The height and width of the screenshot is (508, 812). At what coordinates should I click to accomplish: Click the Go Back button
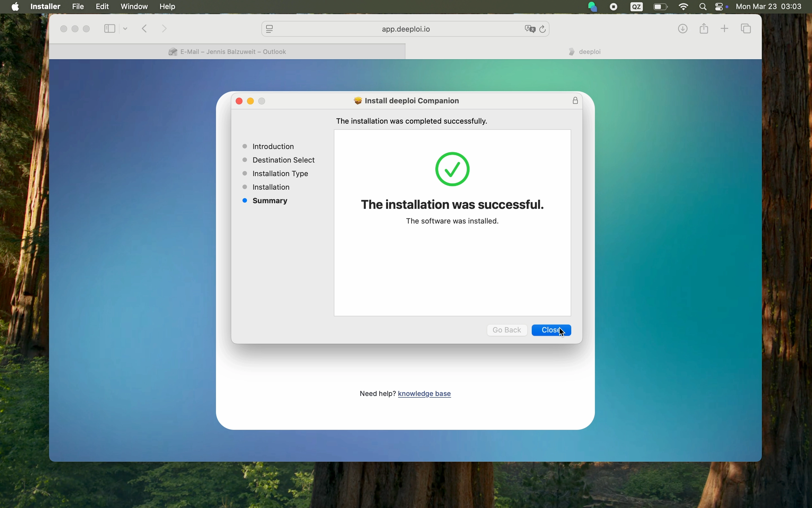click(x=507, y=330)
